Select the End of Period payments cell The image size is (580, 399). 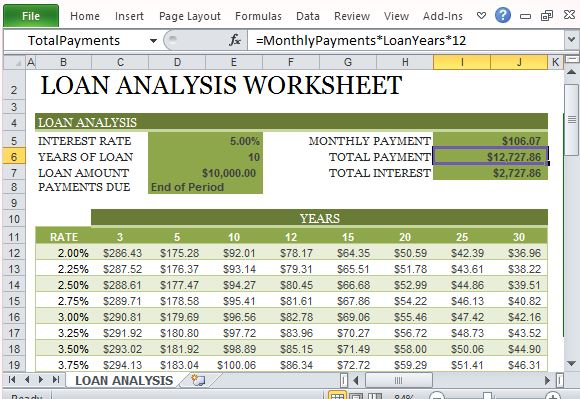(x=205, y=187)
